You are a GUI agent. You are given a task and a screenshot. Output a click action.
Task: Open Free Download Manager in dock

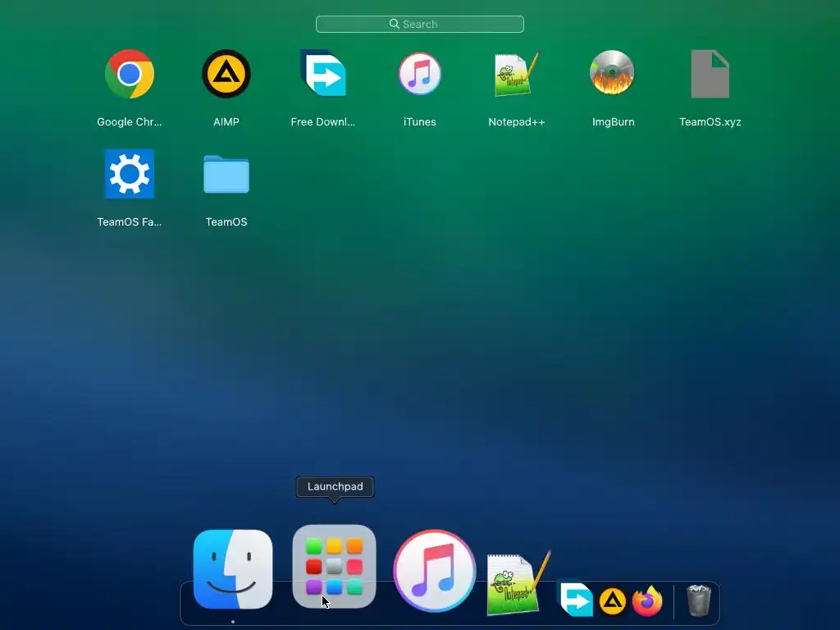click(x=576, y=600)
